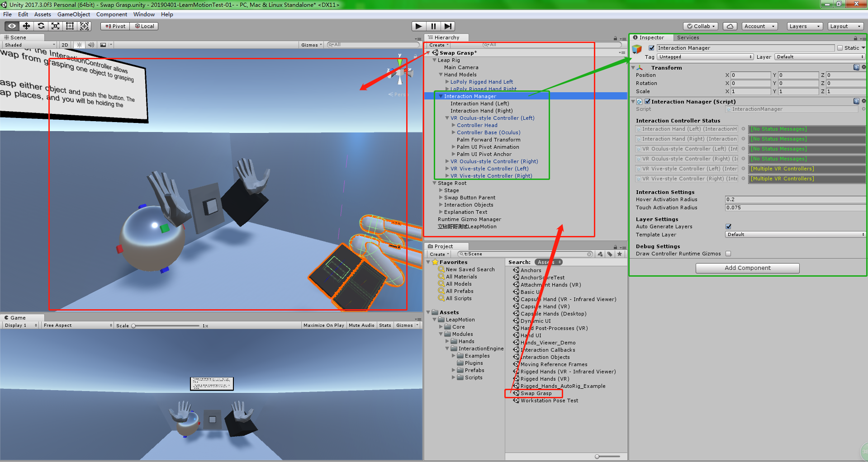Select the Scale tool
This screenshot has height=462, width=868.
coord(55,26)
